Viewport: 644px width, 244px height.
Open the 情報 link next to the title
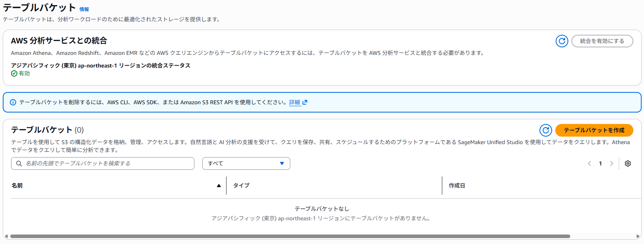pos(84,9)
